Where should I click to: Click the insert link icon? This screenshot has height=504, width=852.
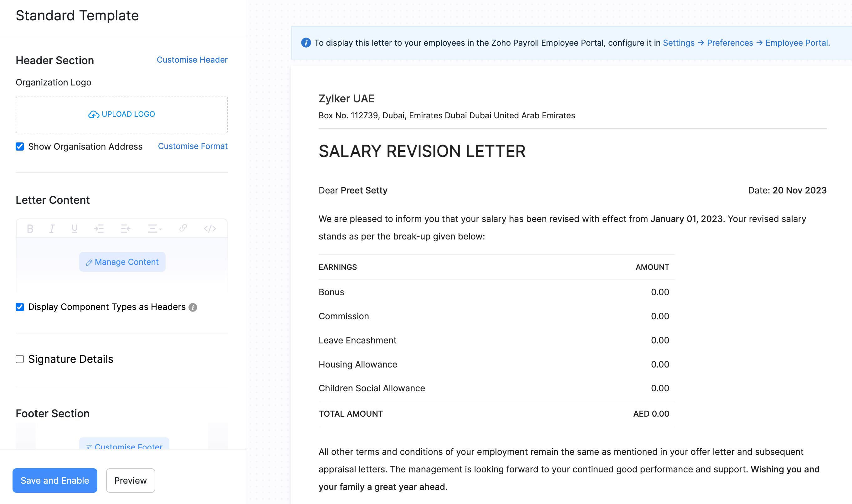pos(183,228)
